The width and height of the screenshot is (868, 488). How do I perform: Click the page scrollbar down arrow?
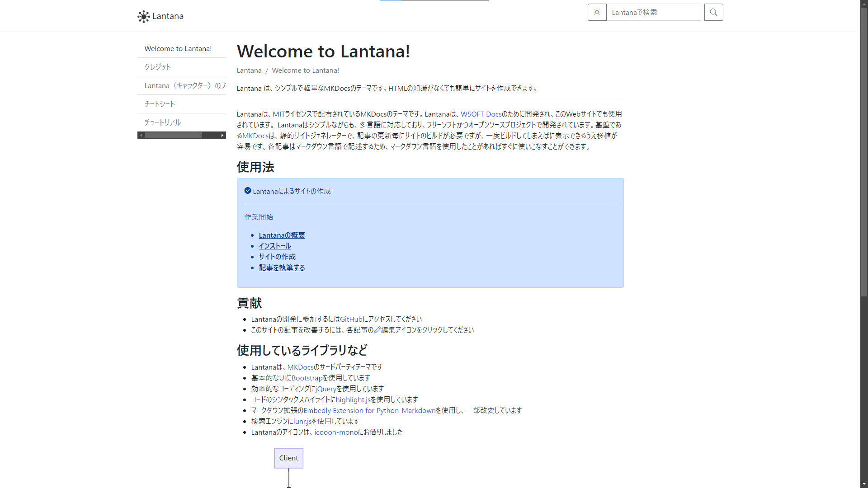coord(864,484)
